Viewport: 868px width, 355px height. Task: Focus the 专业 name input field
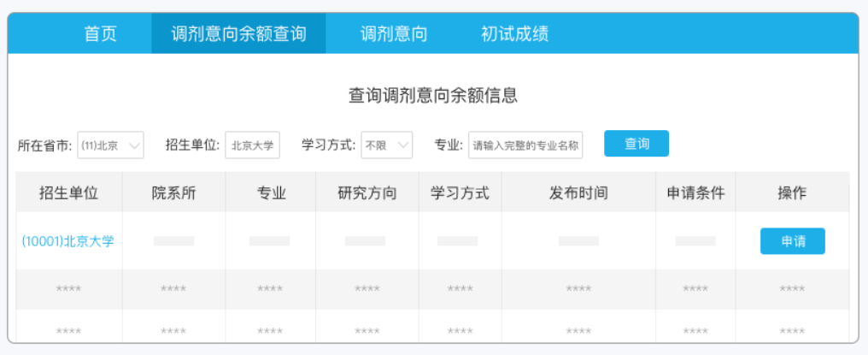(x=525, y=145)
